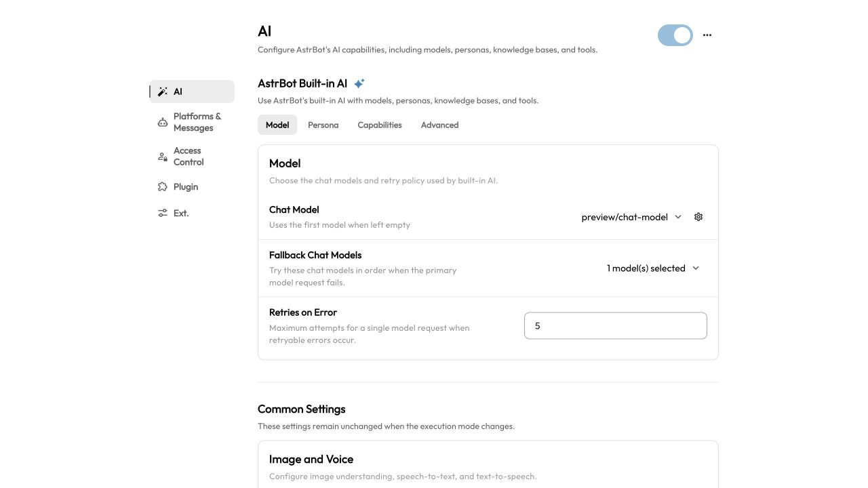Click the Ext. sliders icon
Image resolution: width=868 pixels, height=488 pixels.
(x=163, y=213)
